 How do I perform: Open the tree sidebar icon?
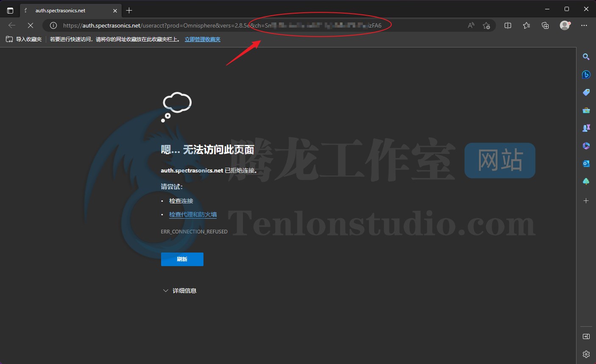(586, 181)
